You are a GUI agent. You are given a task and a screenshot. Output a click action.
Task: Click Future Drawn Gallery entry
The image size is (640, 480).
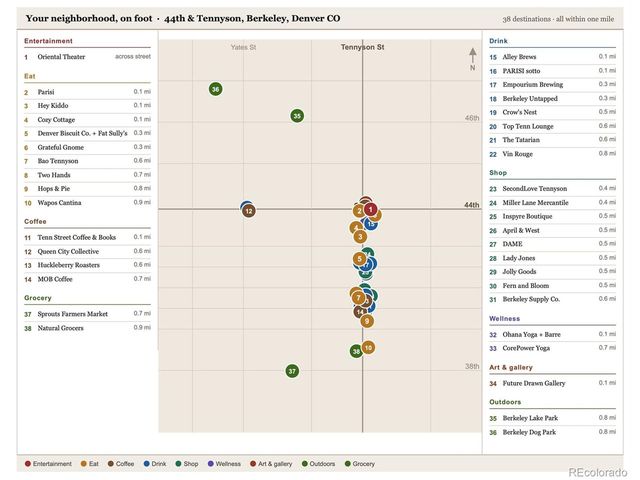[x=553, y=383]
